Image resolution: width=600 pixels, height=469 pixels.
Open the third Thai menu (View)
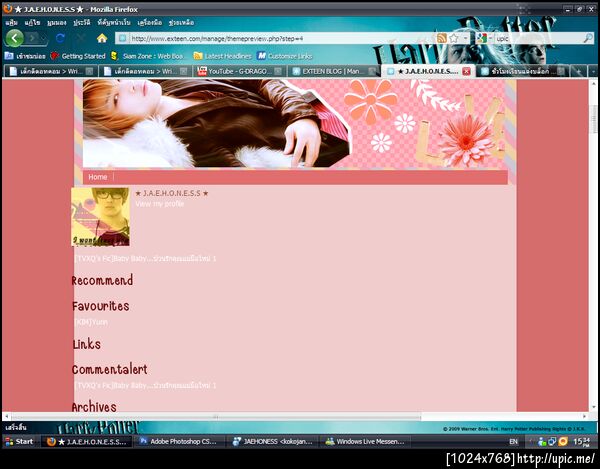point(57,23)
